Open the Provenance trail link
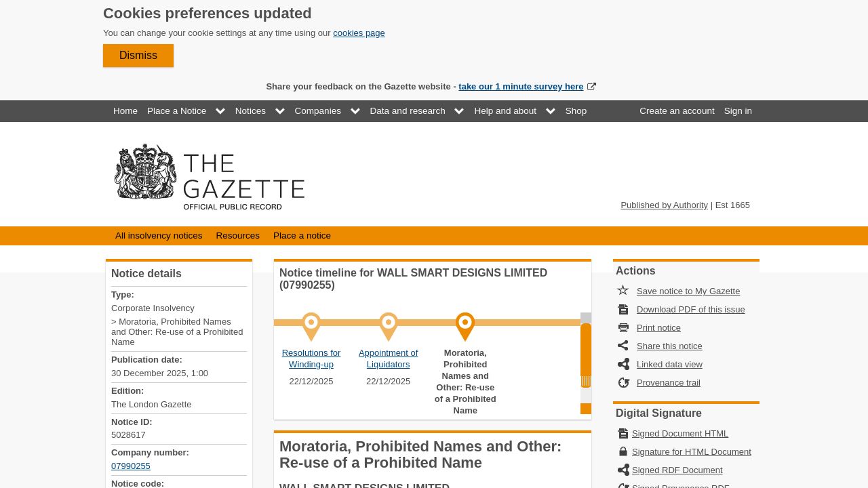 click(669, 383)
